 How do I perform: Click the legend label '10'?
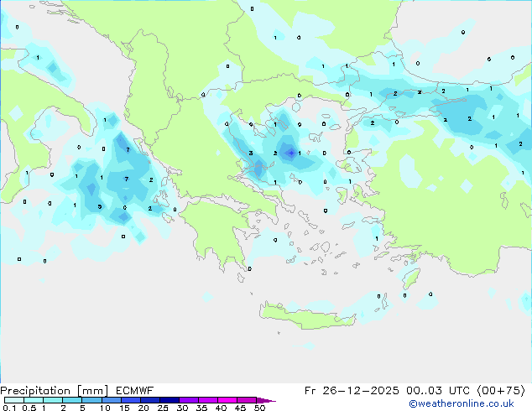pyautogui.click(x=105, y=408)
